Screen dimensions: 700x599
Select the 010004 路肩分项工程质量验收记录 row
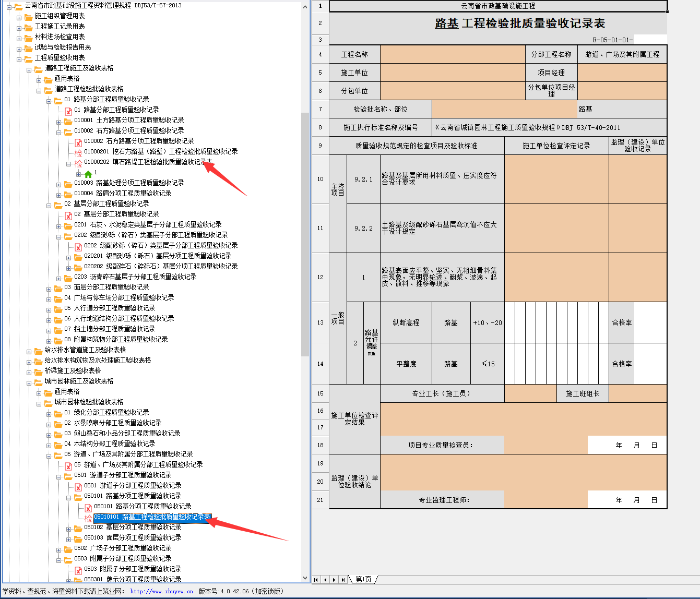click(123, 193)
